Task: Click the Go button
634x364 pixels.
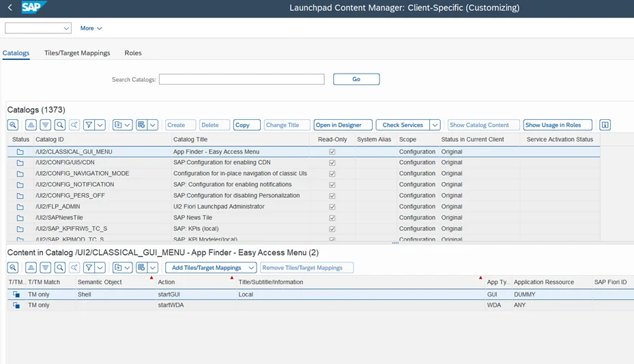Action: point(356,79)
